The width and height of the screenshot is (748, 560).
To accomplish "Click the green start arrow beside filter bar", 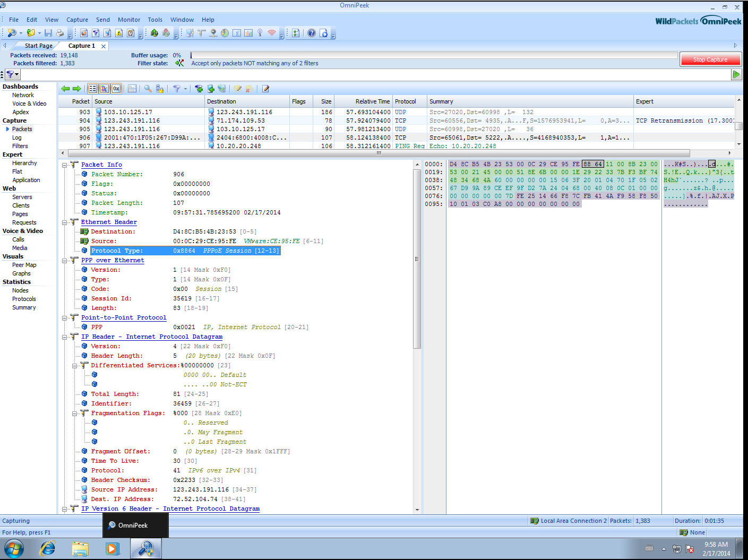I will pos(736,74).
